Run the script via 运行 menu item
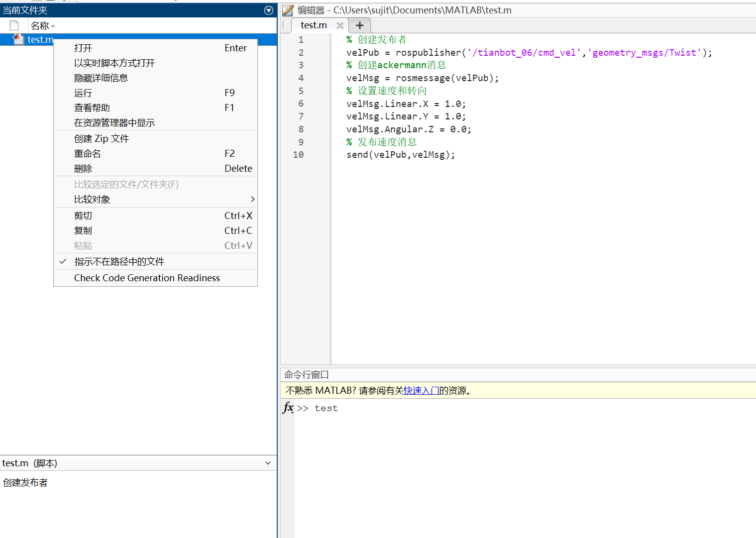Image resolution: width=756 pixels, height=538 pixels. [x=155, y=93]
